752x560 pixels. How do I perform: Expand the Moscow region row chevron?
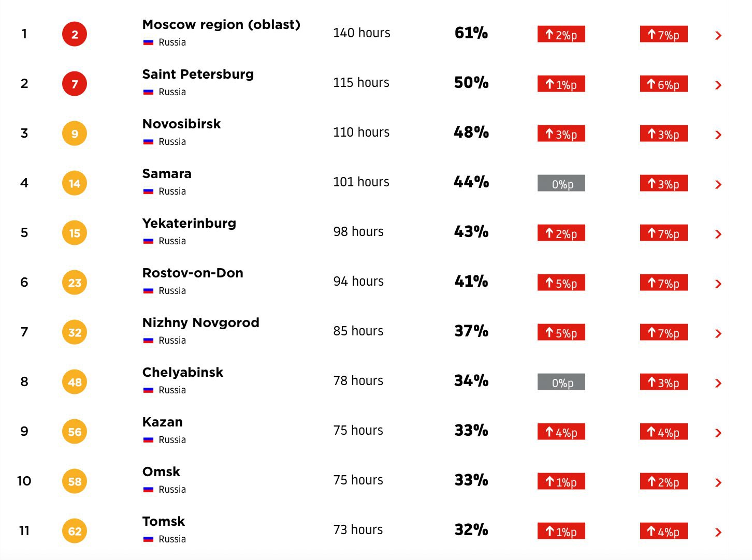pyautogui.click(x=718, y=35)
